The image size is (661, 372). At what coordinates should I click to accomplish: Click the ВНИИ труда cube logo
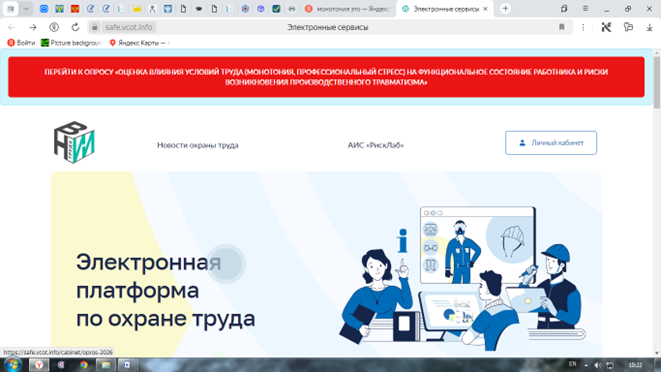click(x=74, y=143)
